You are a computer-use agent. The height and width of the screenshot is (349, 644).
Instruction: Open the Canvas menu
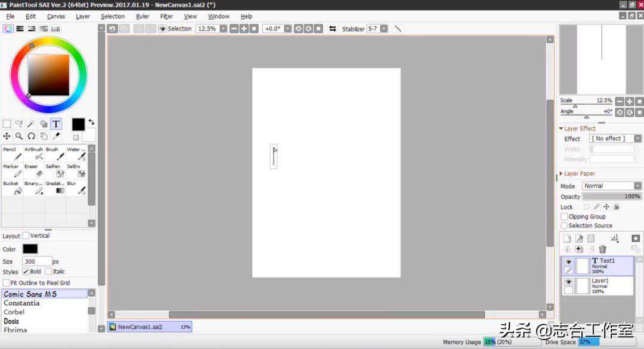click(56, 16)
